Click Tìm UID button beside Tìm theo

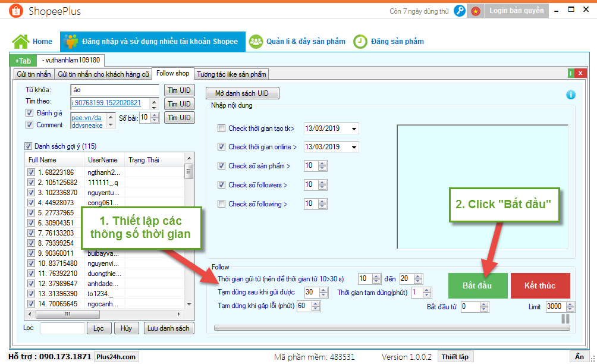pyautogui.click(x=180, y=104)
